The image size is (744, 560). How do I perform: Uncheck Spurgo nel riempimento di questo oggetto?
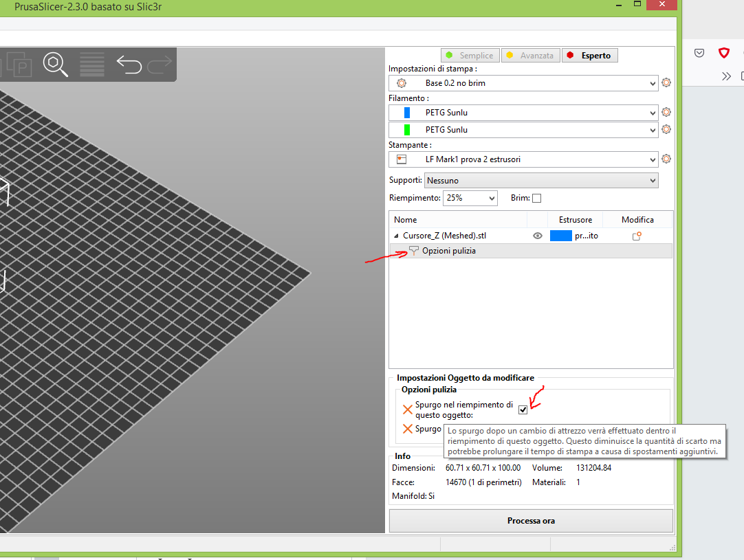(x=523, y=410)
